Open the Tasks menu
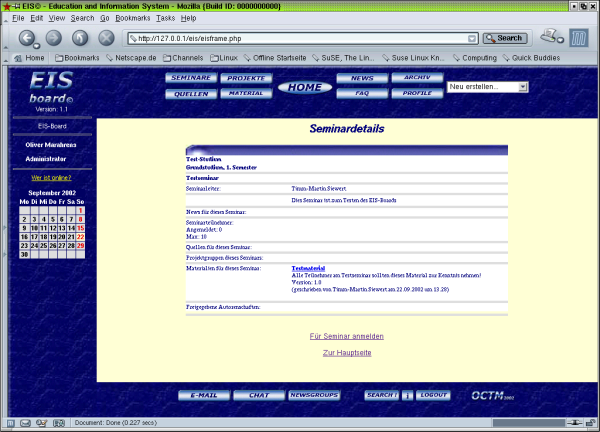The height and width of the screenshot is (432, 600). point(165,18)
